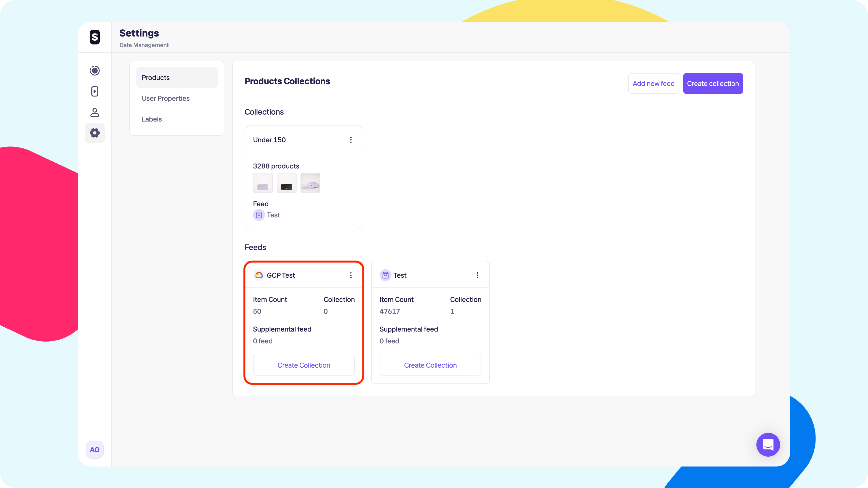This screenshot has width=868, height=488.
Task: Open the user profile sidebar icon
Action: pos(95,112)
